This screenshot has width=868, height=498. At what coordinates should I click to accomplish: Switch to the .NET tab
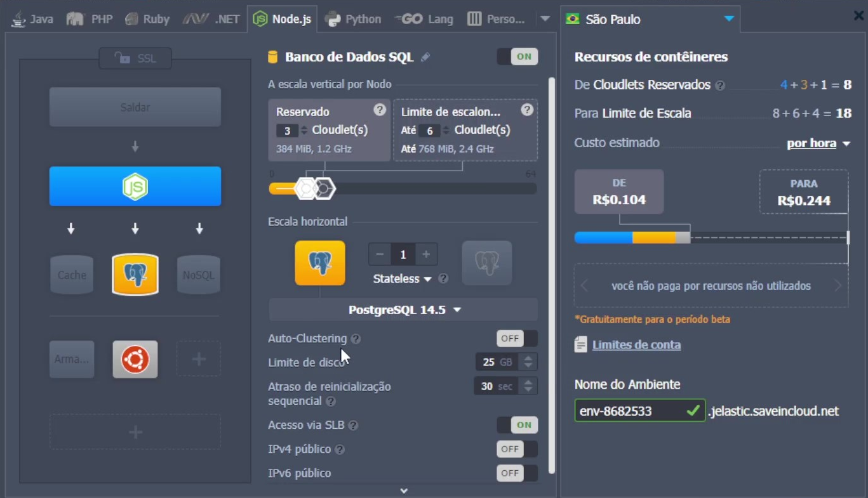[x=211, y=19]
